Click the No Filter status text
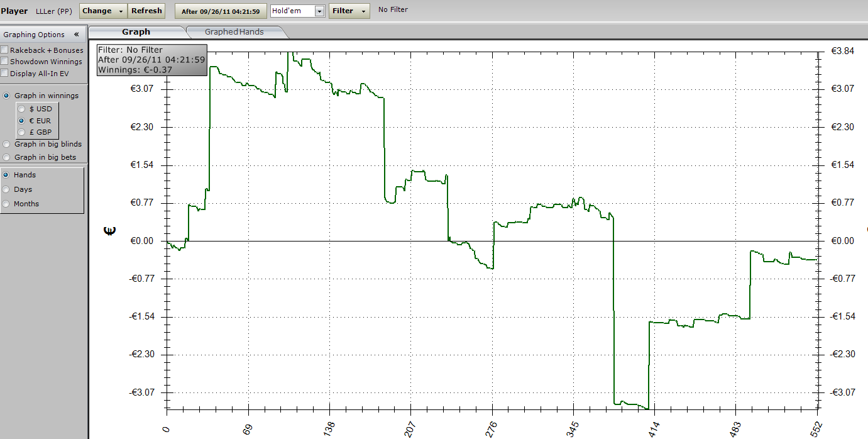The image size is (868, 439). [x=393, y=9]
